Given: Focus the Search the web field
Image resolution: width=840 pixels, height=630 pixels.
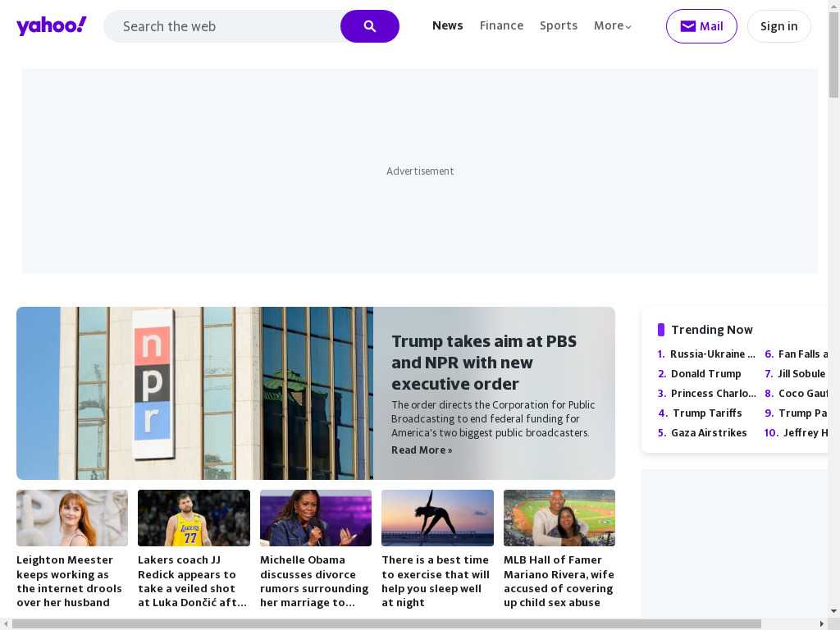Looking at the screenshot, I should point(222,26).
